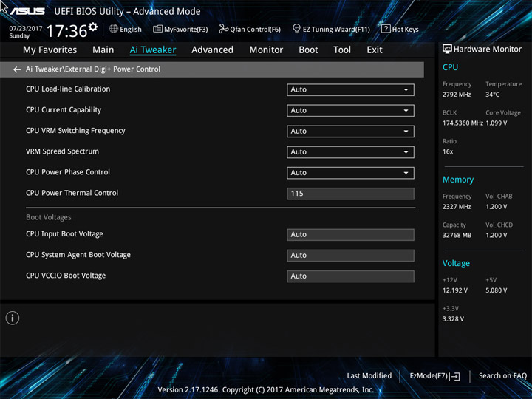
Task: Click CPU Input Boot Voltage field
Action: tap(350, 234)
